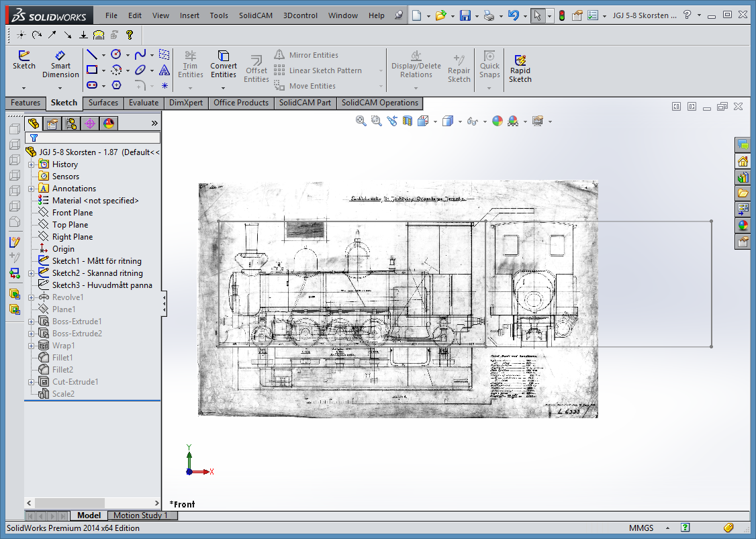This screenshot has width=756, height=539.
Task: Click the Print toolbar icon
Action: [489, 15]
